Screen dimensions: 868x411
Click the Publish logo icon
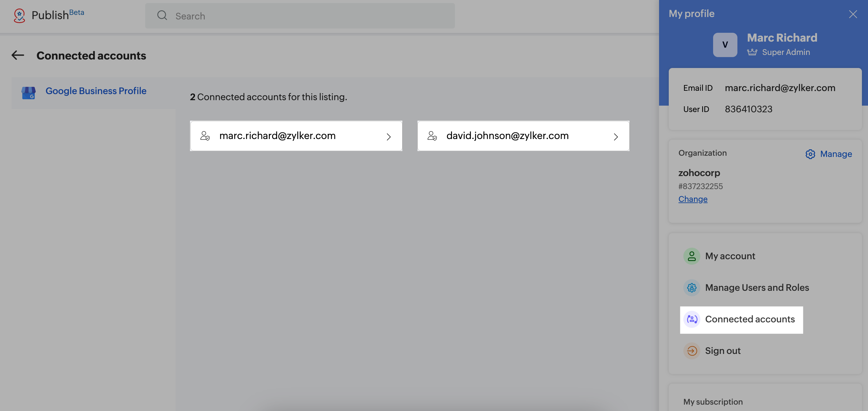(x=19, y=15)
